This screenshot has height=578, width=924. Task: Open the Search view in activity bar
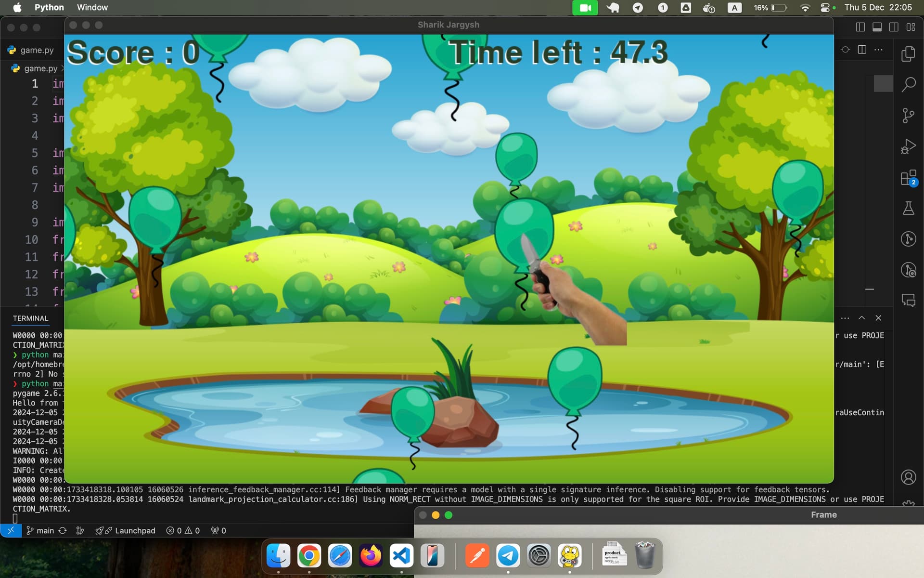[908, 85]
